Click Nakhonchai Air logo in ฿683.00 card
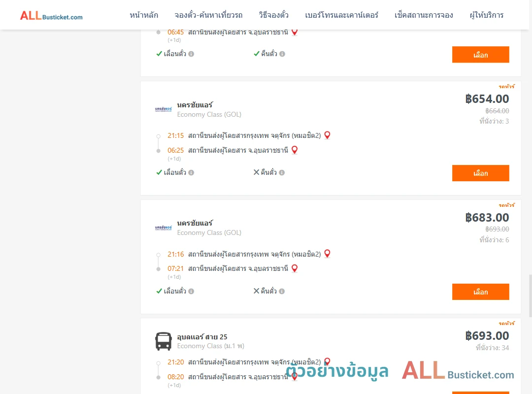 [163, 228]
